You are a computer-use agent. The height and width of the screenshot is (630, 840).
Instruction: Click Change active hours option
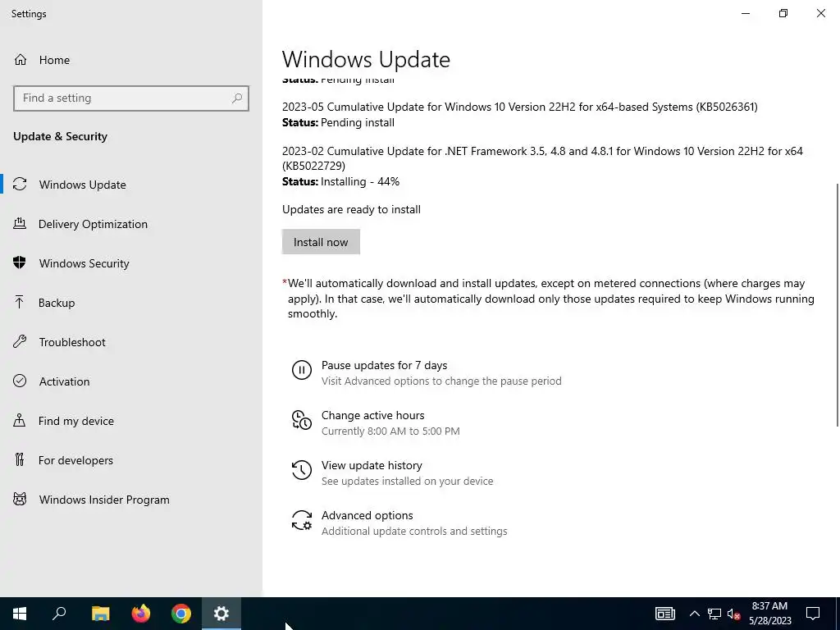[373, 415]
